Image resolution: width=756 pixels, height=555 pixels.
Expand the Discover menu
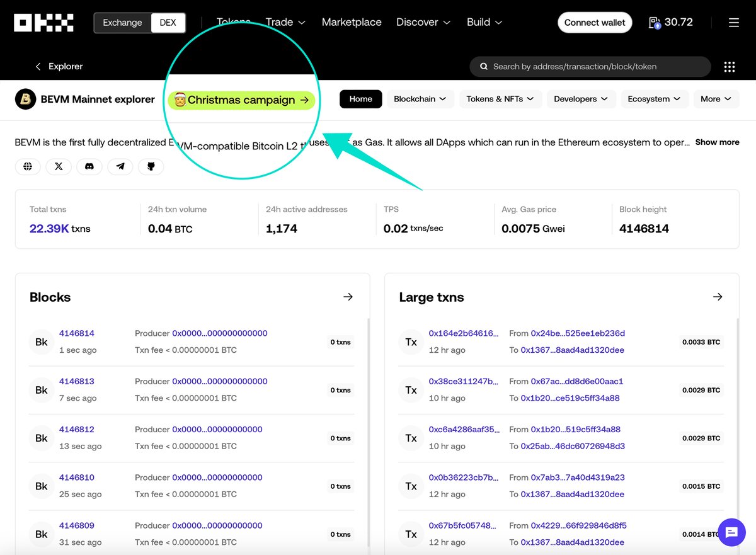coord(423,22)
